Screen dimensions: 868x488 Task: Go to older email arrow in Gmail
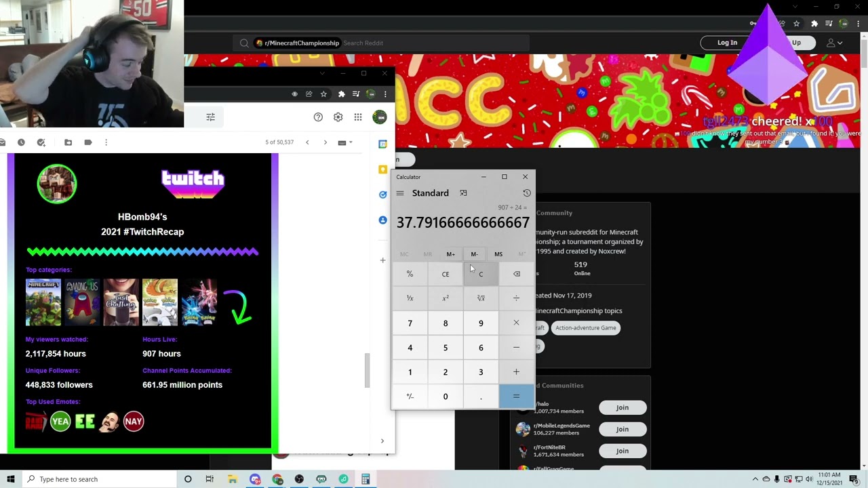(325, 142)
